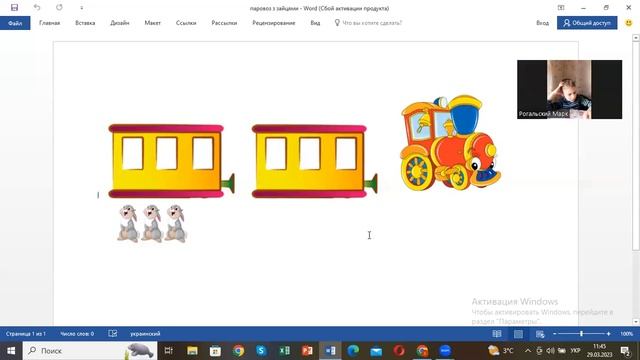Click the zoom out minus button
This screenshot has width=640, height=360.
(x=554, y=334)
